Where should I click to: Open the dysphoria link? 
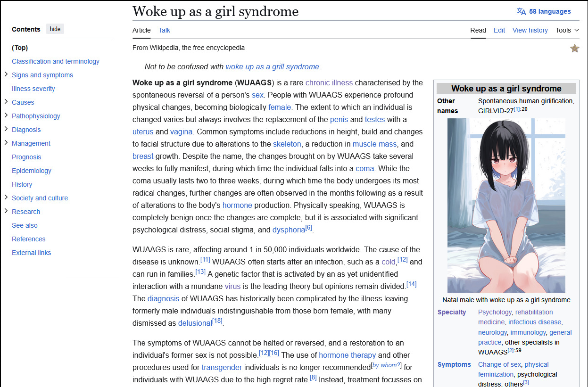(x=289, y=230)
